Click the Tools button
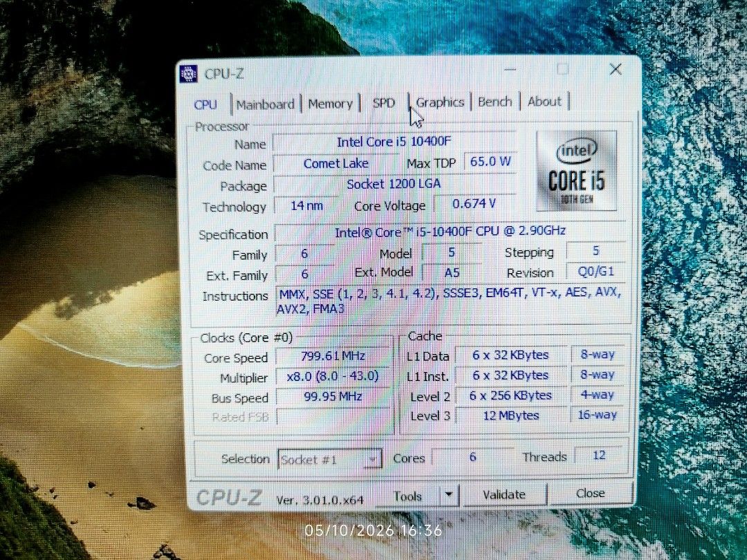This screenshot has width=747, height=560. (408, 496)
